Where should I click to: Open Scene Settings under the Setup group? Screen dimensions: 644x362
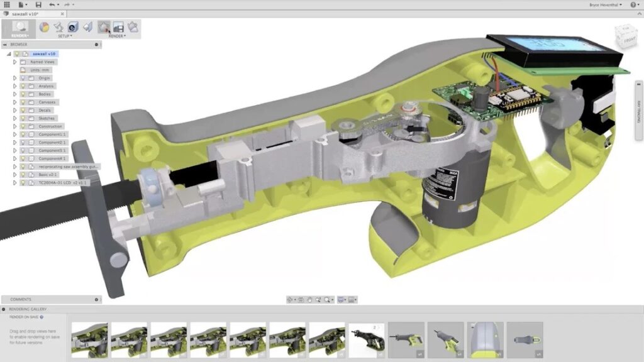(58, 27)
